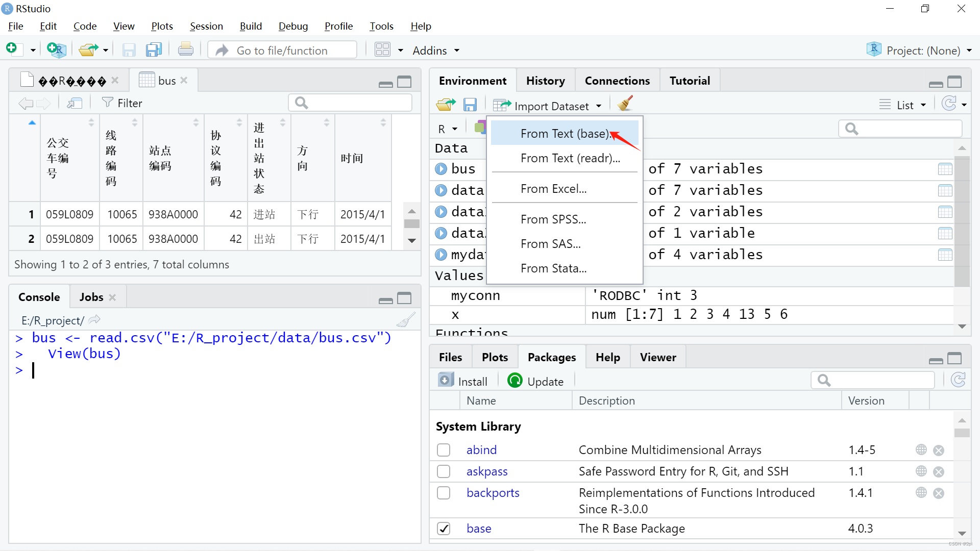Viewport: 980px width, 551px height.
Task: Click the data viewer search field
Action: pos(351,103)
